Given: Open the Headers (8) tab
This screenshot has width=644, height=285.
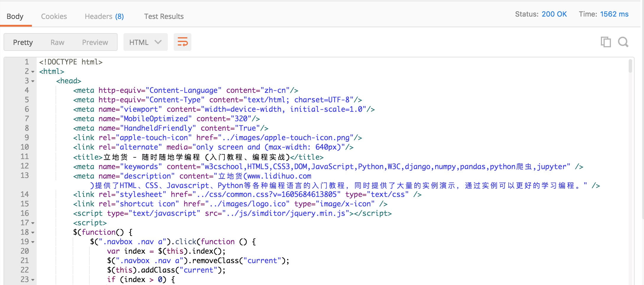Looking at the screenshot, I should [x=104, y=16].
